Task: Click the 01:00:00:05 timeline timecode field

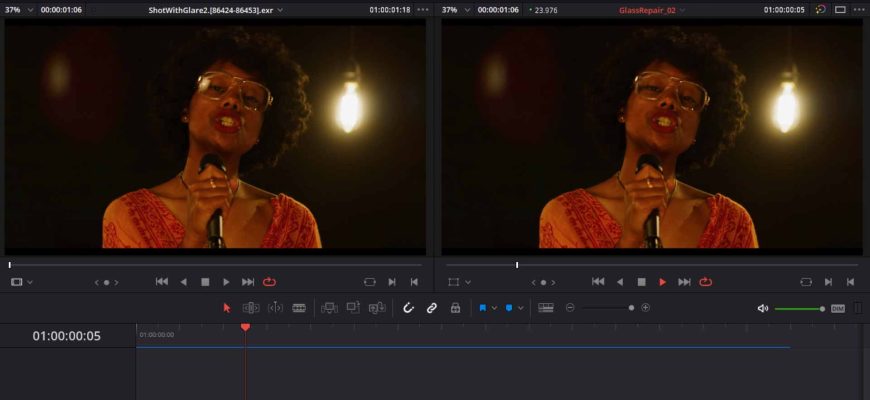Action: 66,336
